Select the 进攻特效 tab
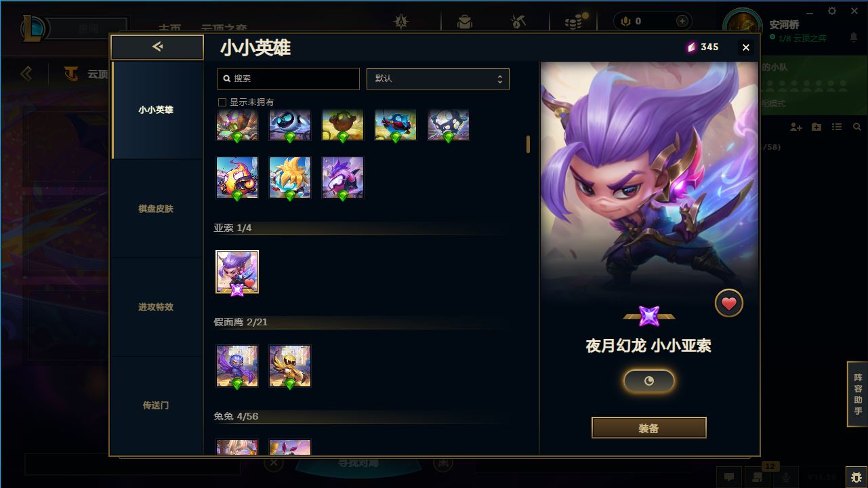The height and width of the screenshot is (488, 868). pyautogui.click(x=156, y=307)
